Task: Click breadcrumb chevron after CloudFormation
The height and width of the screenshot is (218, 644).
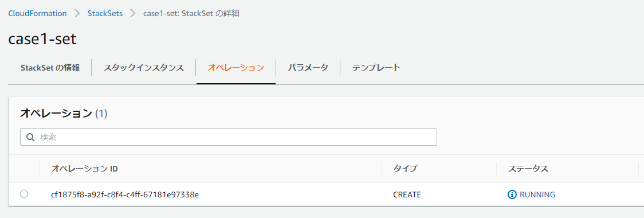Action: tap(77, 14)
